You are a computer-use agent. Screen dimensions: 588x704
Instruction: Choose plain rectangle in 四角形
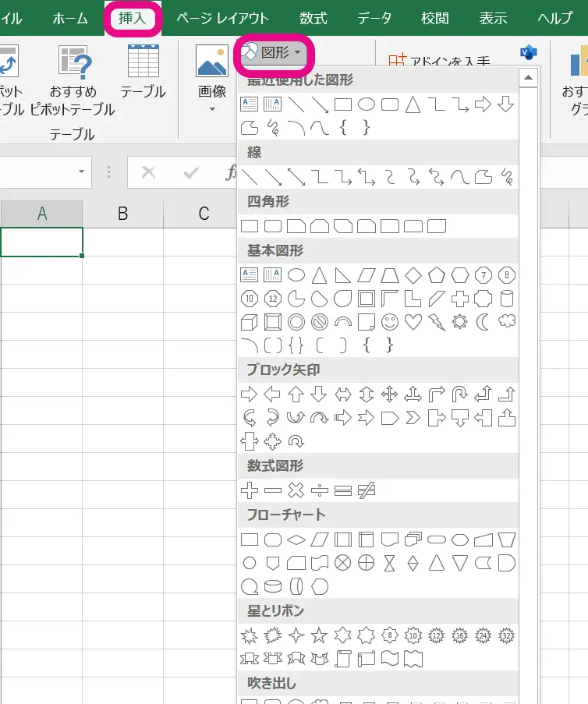pyautogui.click(x=250, y=226)
